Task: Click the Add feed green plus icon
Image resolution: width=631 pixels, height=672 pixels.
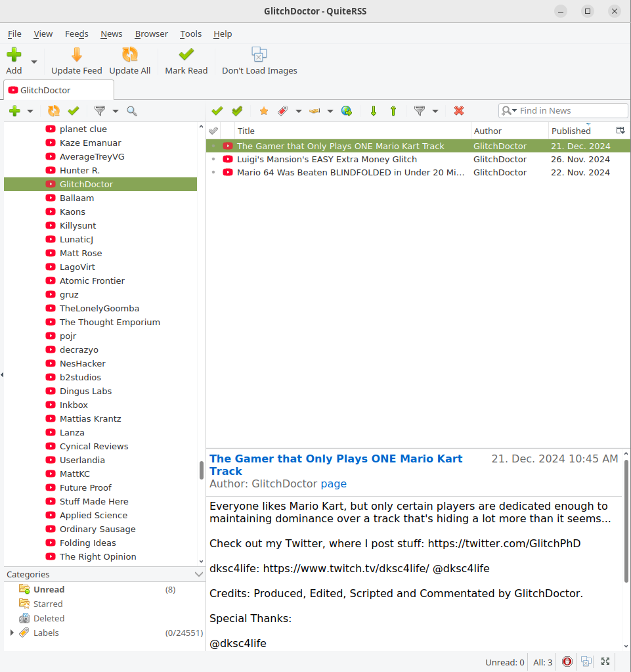Action: (14, 55)
